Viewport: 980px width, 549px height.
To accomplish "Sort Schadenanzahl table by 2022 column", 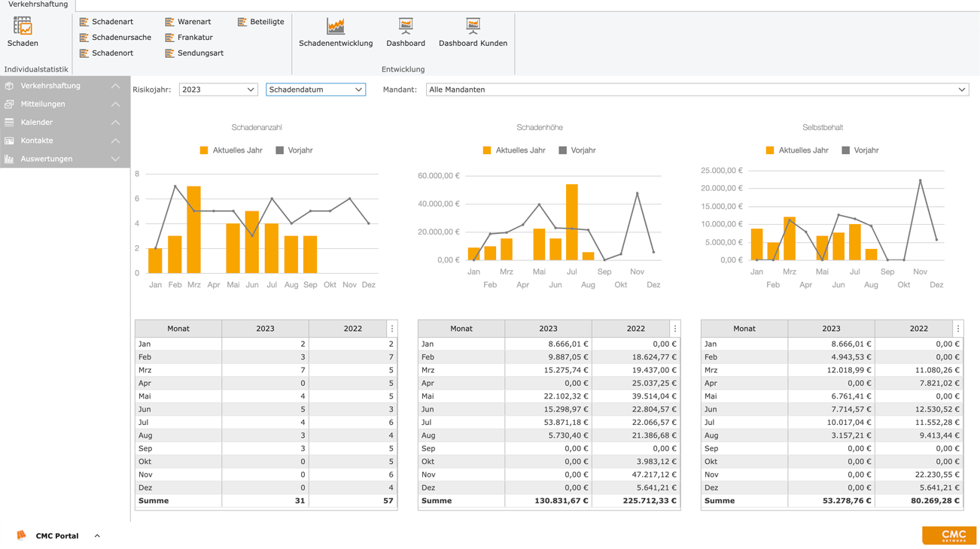I will tap(348, 329).
